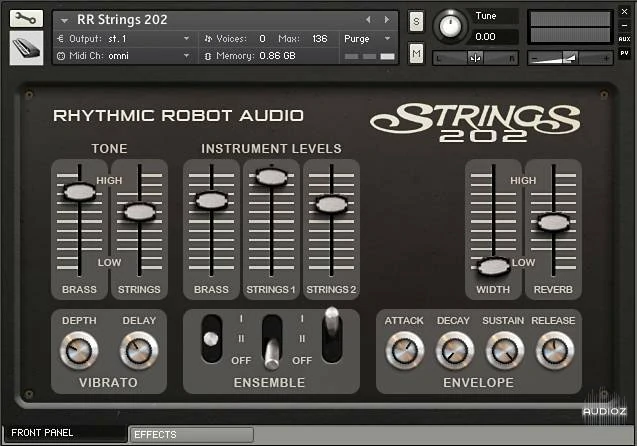This screenshot has width=637, height=446.
Task: Click the second OFF label in Ensemble
Action: click(x=302, y=361)
